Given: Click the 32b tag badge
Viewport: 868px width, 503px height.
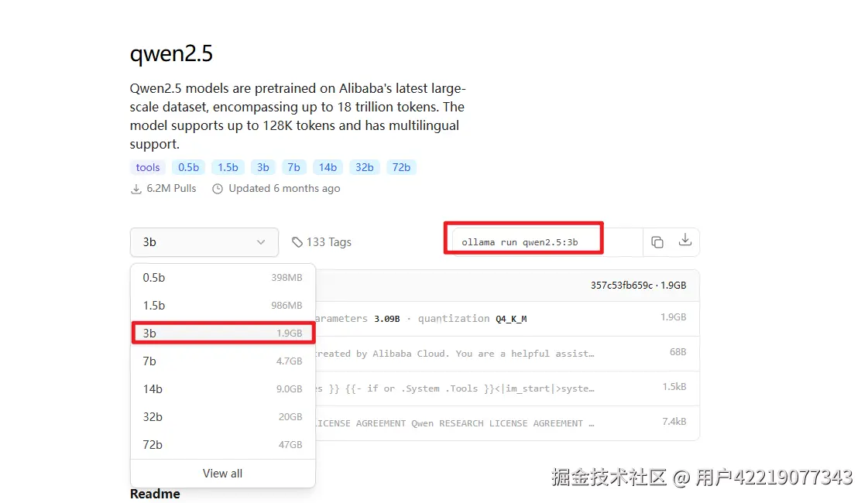Looking at the screenshot, I should pos(364,167).
